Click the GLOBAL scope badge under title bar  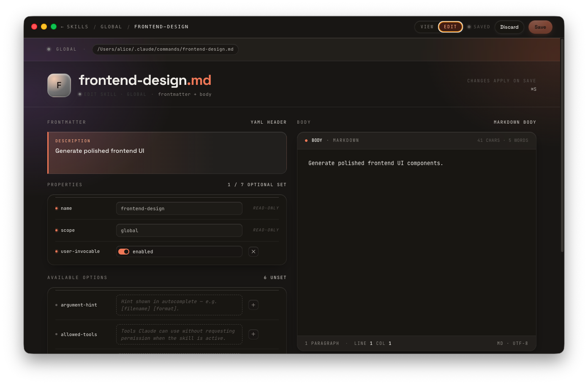[62, 49]
